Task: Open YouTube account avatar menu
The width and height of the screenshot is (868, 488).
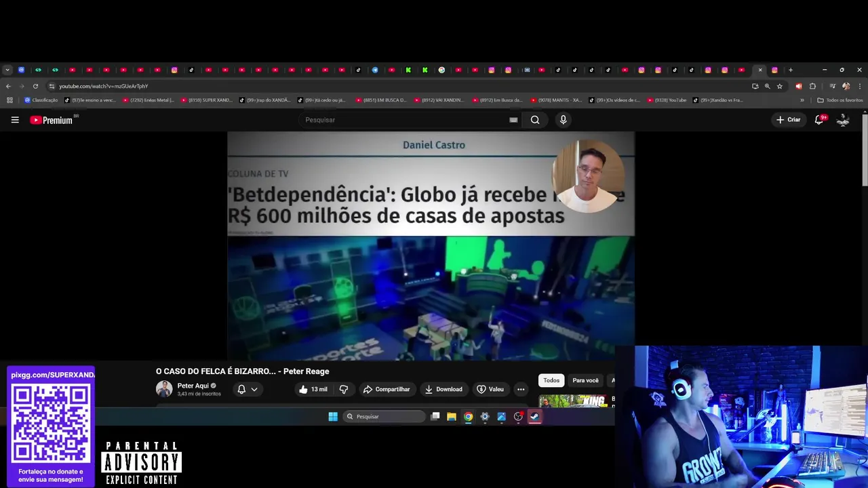Action: pyautogui.click(x=843, y=120)
